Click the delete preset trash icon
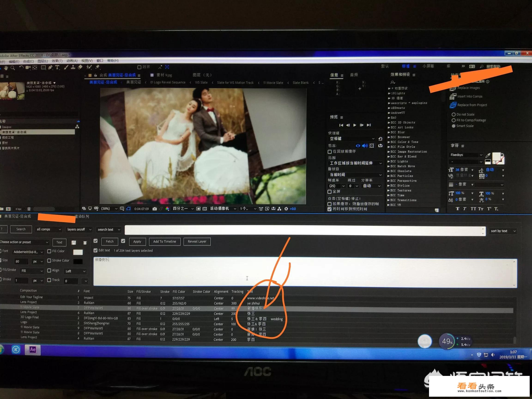532x399 pixels. pyautogui.click(x=85, y=243)
